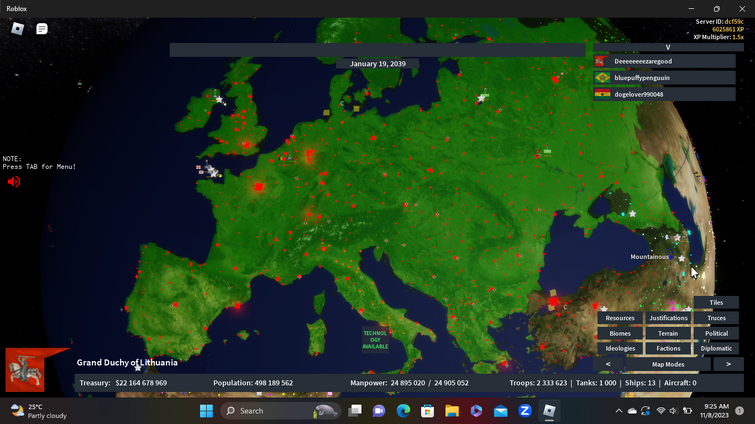Select the glowing red city near Istanbul
Image resolution: width=755 pixels, height=424 pixels.
coord(553,302)
